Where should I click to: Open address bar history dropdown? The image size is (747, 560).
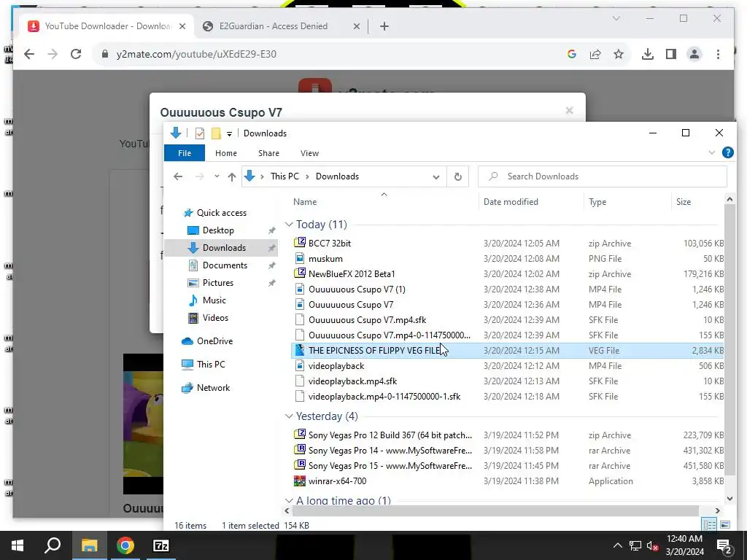(x=436, y=176)
